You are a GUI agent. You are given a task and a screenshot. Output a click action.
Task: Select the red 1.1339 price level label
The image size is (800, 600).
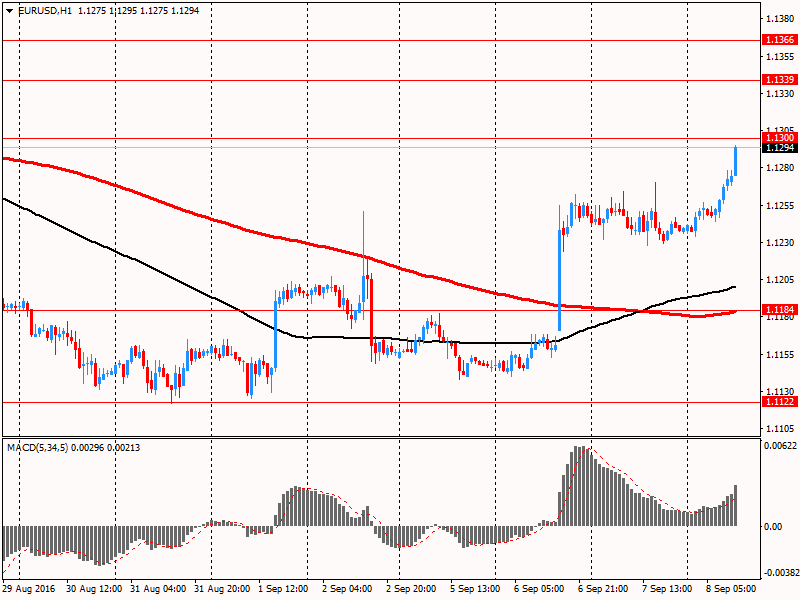[x=780, y=80]
